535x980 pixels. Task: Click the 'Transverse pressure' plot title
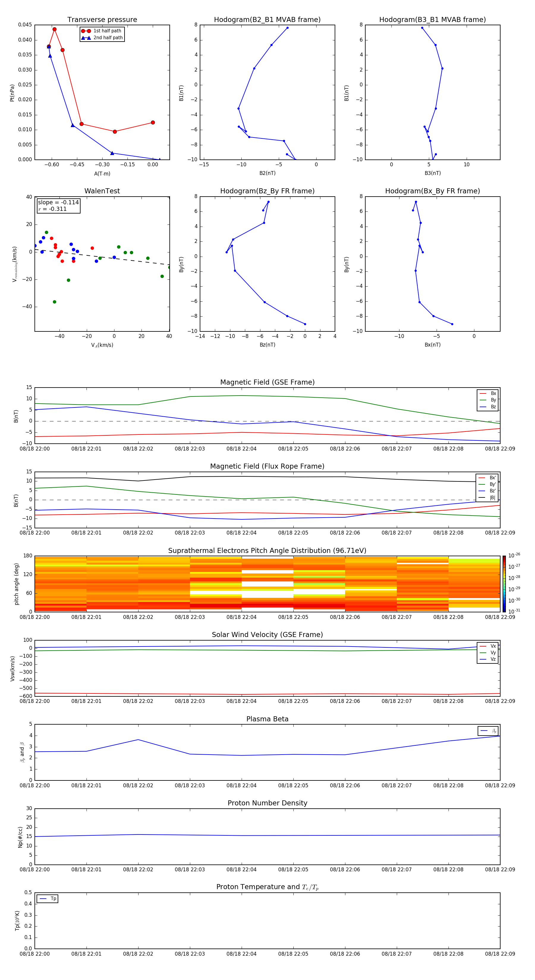coord(102,20)
